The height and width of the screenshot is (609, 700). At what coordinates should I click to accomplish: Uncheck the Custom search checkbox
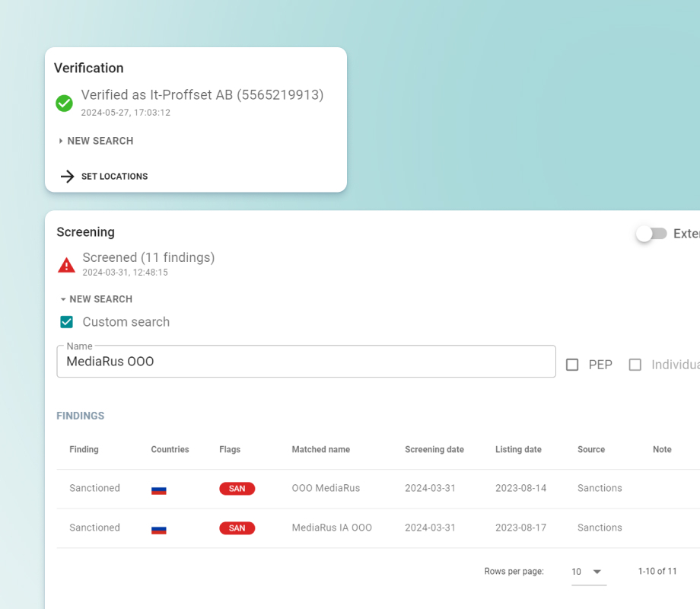[67, 322]
